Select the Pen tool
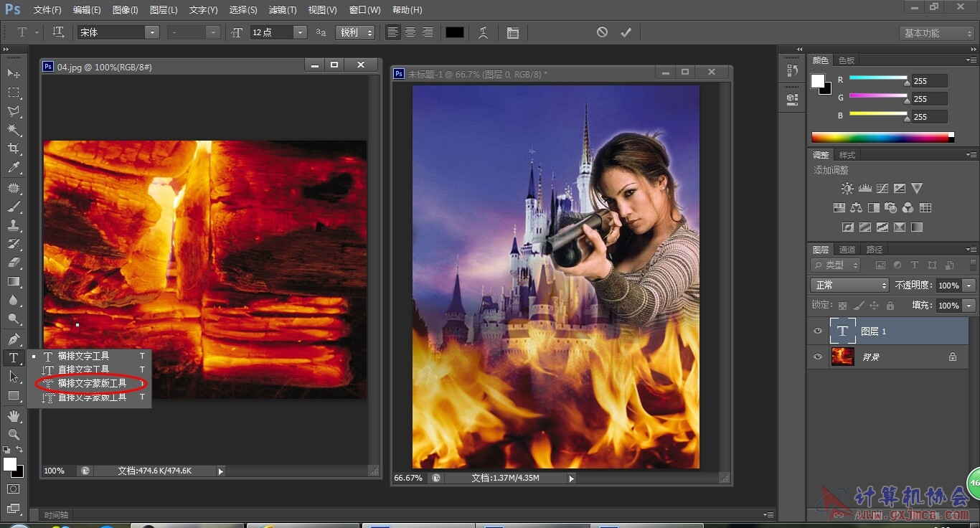The width and height of the screenshot is (980, 528). point(14,339)
